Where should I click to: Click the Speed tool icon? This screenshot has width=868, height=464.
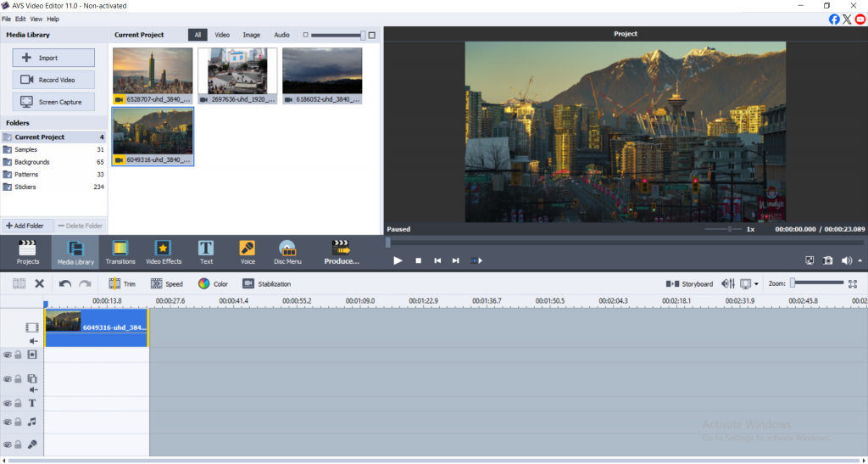(x=166, y=284)
